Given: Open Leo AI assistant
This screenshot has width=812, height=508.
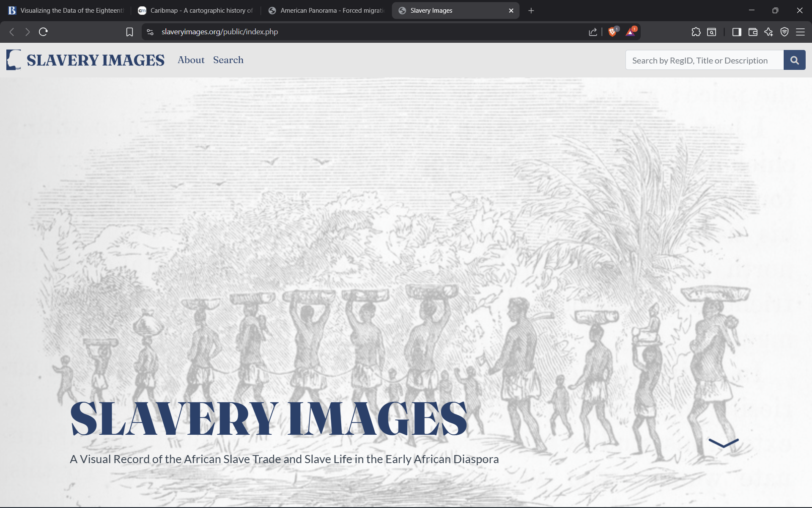Looking at the screenshot, I should click(x=768, y=32).
